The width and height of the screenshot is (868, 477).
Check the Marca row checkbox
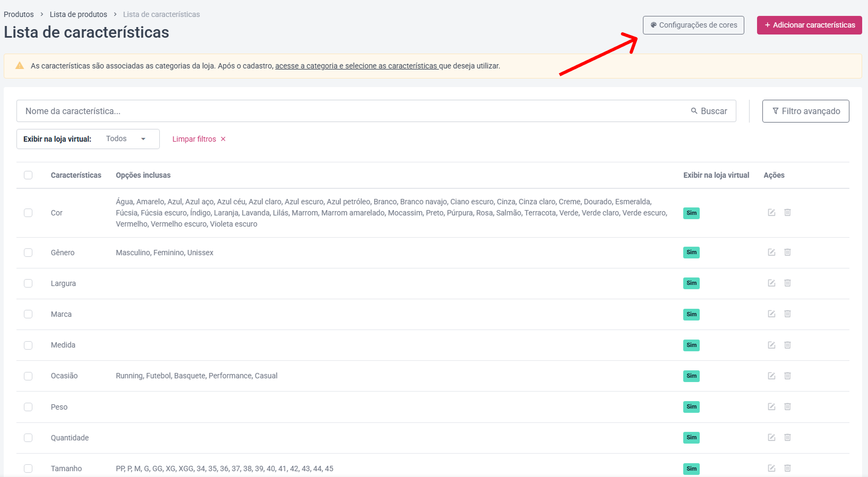pyautogui.click(x=28, y=314)
